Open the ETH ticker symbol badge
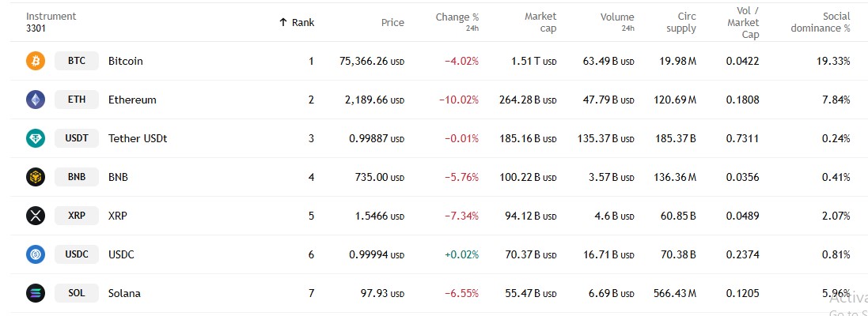The image size is (868, 316). point(77,100)
